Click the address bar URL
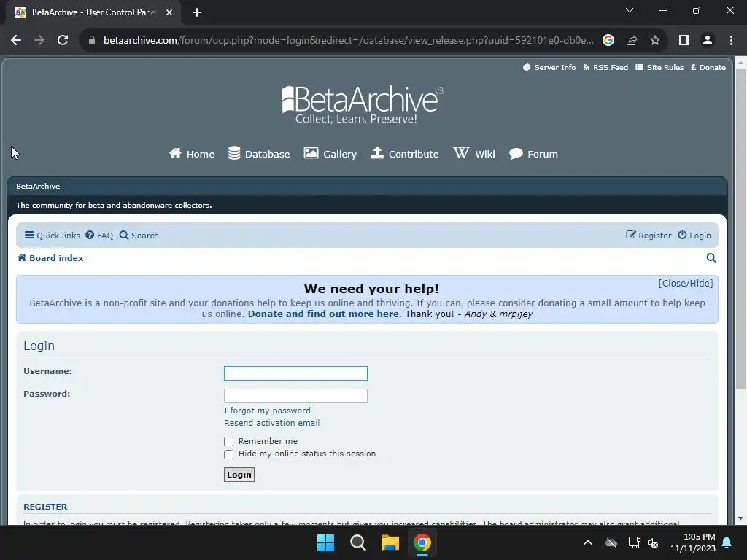The width and height of the screenshot is (747, 560). [348, 41]
